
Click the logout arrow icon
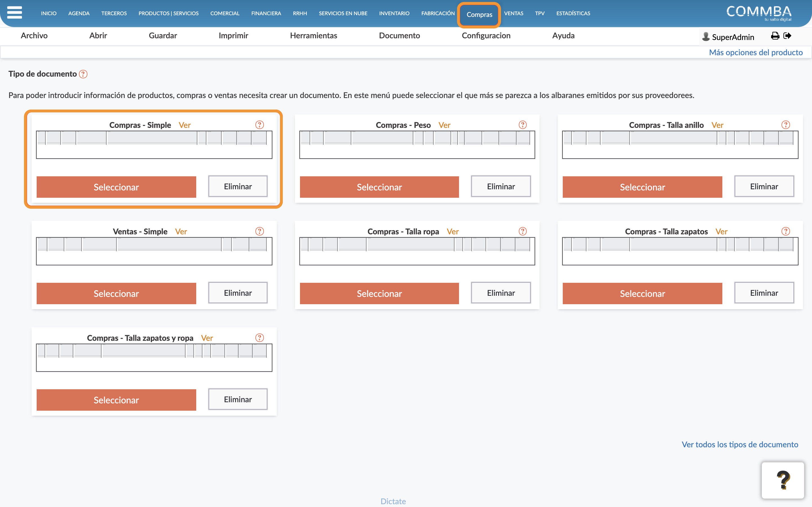click(x=787, y=36)
